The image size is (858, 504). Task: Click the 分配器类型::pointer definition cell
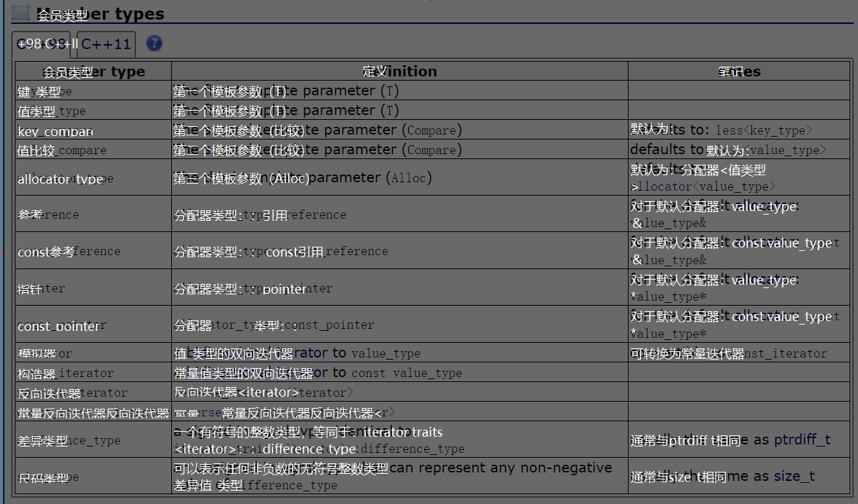pos(400,288)
